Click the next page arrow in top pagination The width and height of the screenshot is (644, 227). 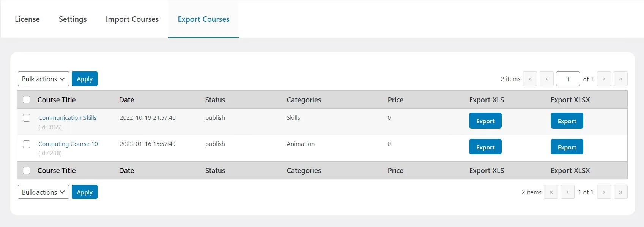pyautogui.click(x=604, y=79)
